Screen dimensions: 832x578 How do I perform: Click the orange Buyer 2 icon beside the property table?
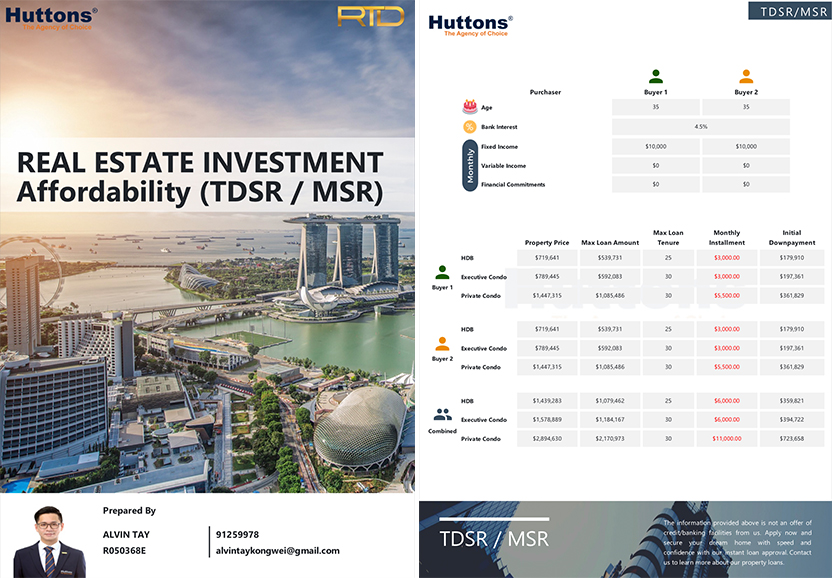tap(442, 344)
